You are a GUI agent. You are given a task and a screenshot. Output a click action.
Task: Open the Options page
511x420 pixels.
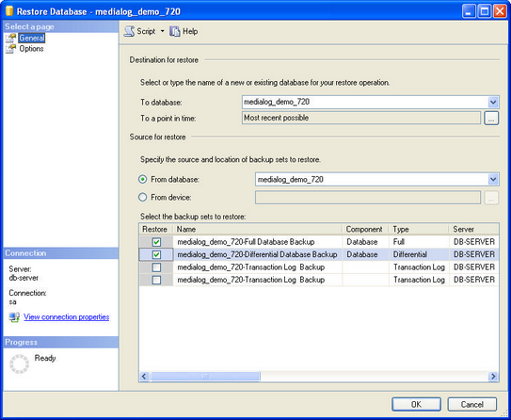coord(31,49)
